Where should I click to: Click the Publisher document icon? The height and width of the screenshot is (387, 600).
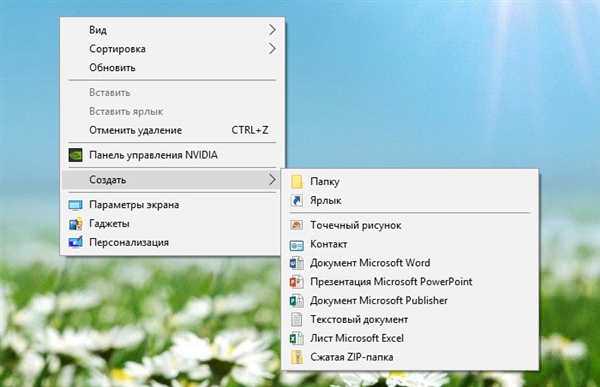[x=297, y=300]
